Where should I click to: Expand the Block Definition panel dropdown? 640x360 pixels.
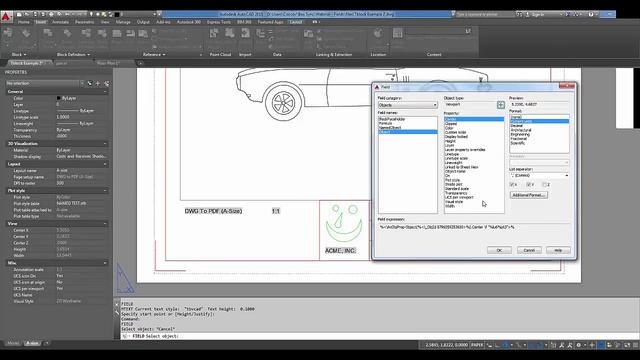pyautogui.click(x=73, y=55)
